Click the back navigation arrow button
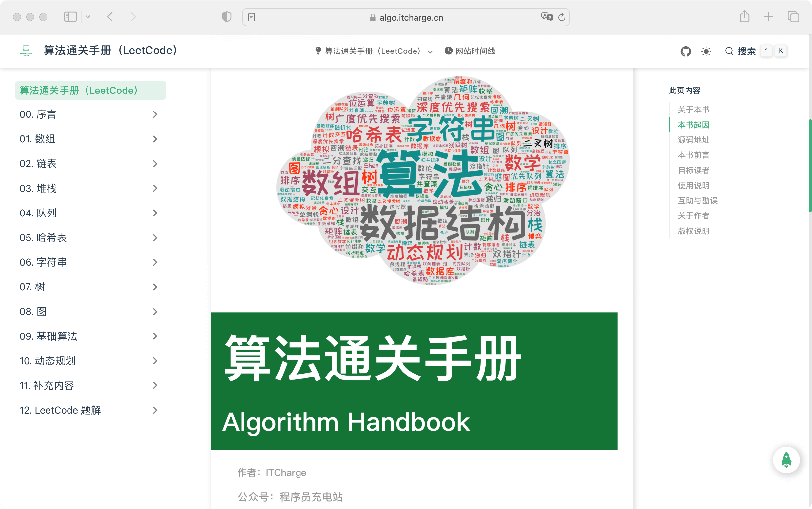Screen dimensions: 812x509 point(110,16)
